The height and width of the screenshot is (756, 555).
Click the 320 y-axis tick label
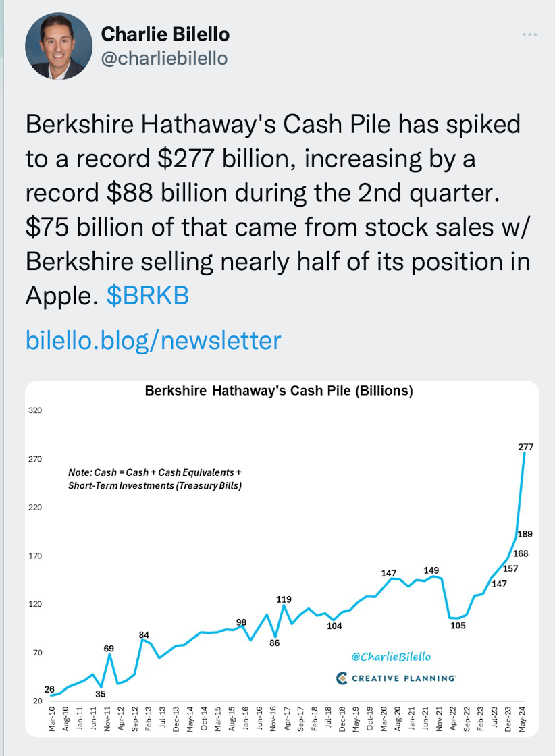point(34,410)
